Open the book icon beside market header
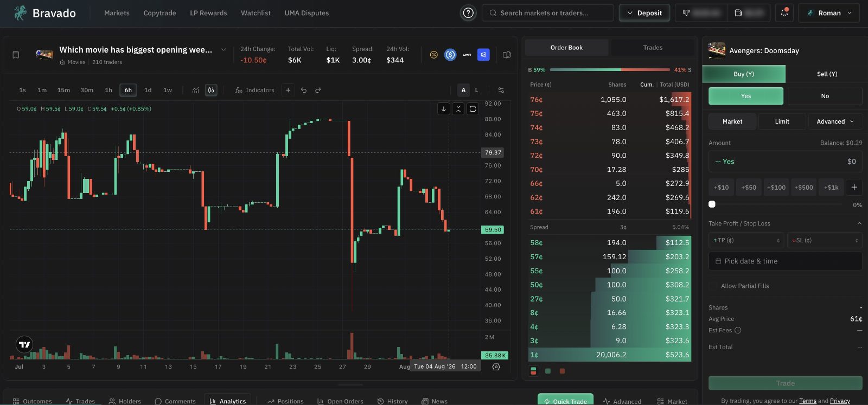868x405 pixels. 507,55
